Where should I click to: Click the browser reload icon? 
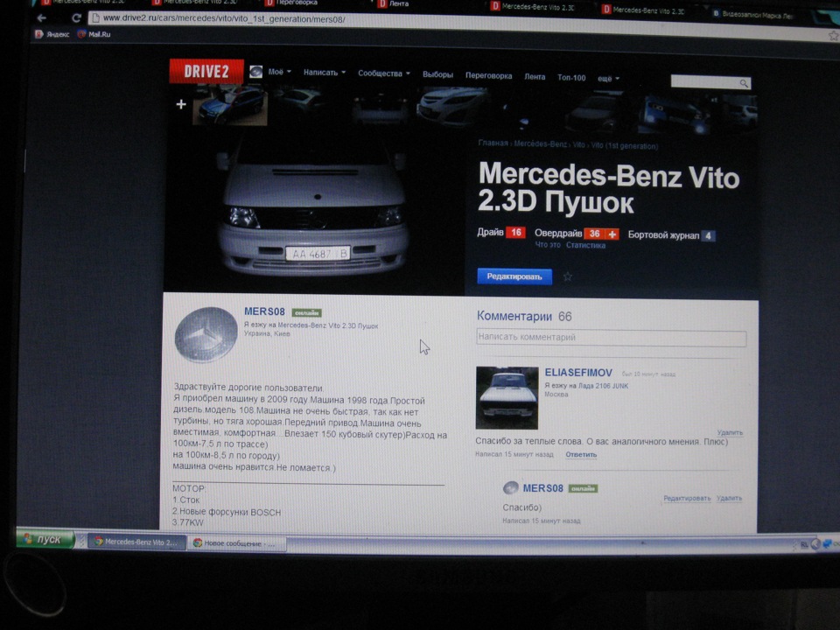[76, 17]
